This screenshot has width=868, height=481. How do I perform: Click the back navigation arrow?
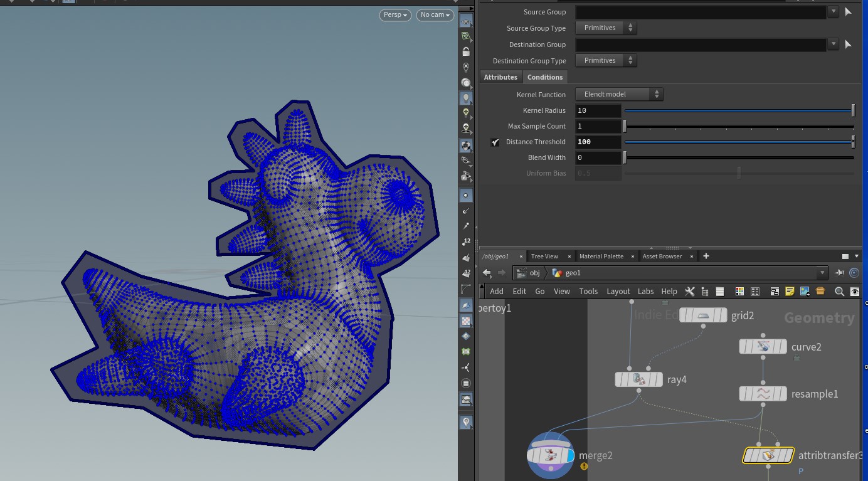click(x=487, y=273)
